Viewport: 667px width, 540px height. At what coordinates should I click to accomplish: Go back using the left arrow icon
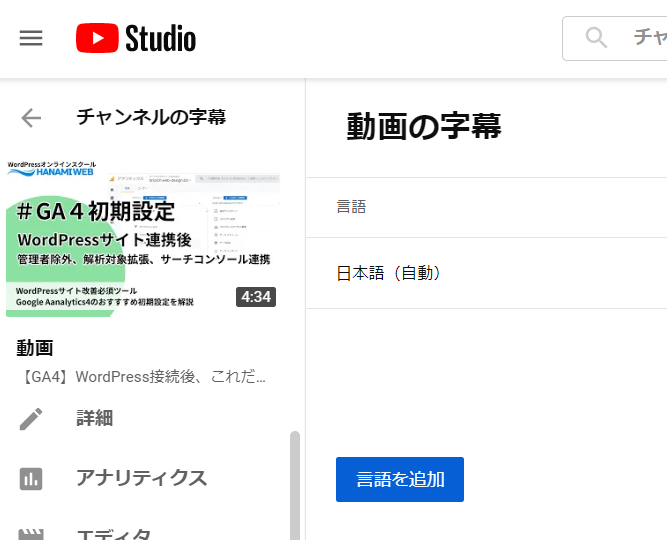(x=31, y=118)
